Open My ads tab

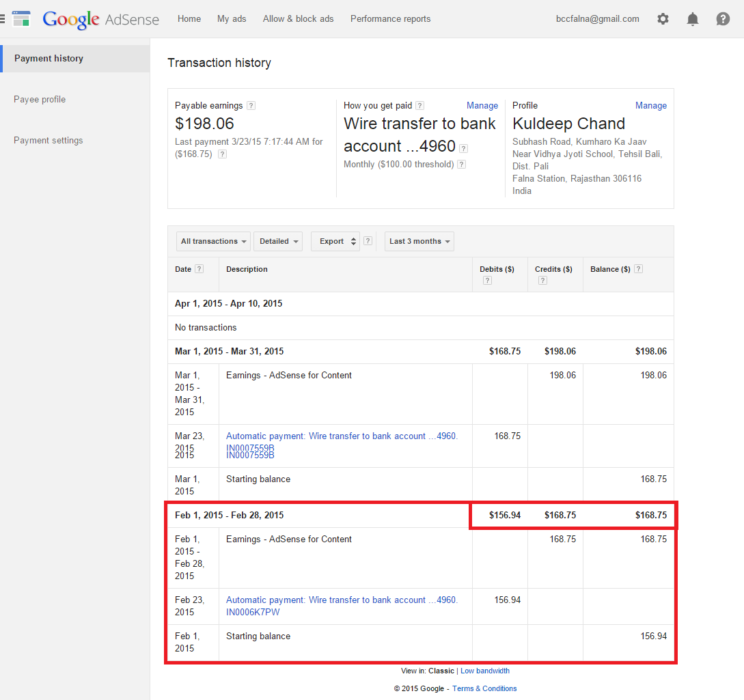tap(232, 19)
